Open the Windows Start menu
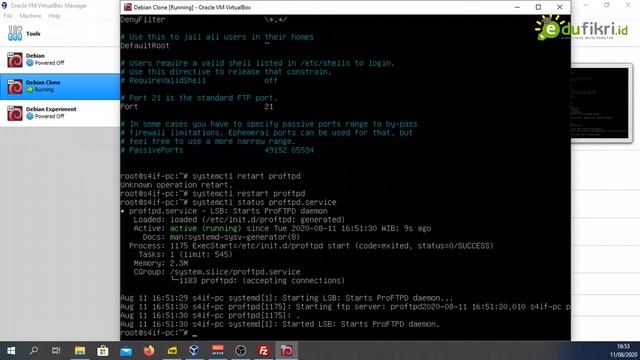This screenshot has height=360, width=640. [x=11, y=351]
